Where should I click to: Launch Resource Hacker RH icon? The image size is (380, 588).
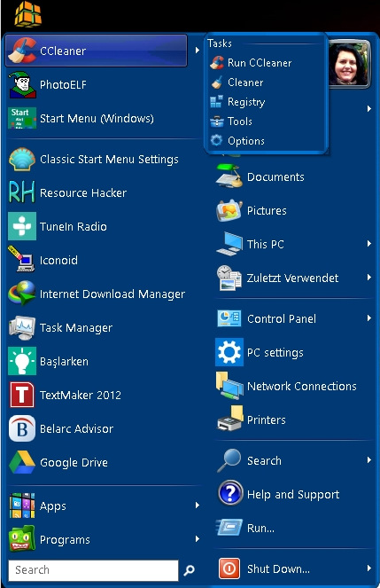[22, 192]
